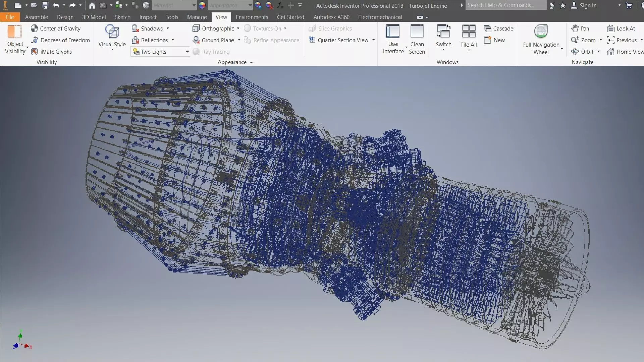Viewport: 644px width, 362px height.
Task: Click the Center of Gravity icon
Action: [34, 28]
